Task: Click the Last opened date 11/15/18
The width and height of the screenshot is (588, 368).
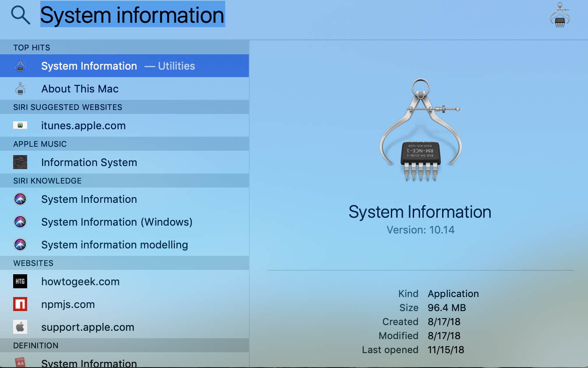Action: 446,350
